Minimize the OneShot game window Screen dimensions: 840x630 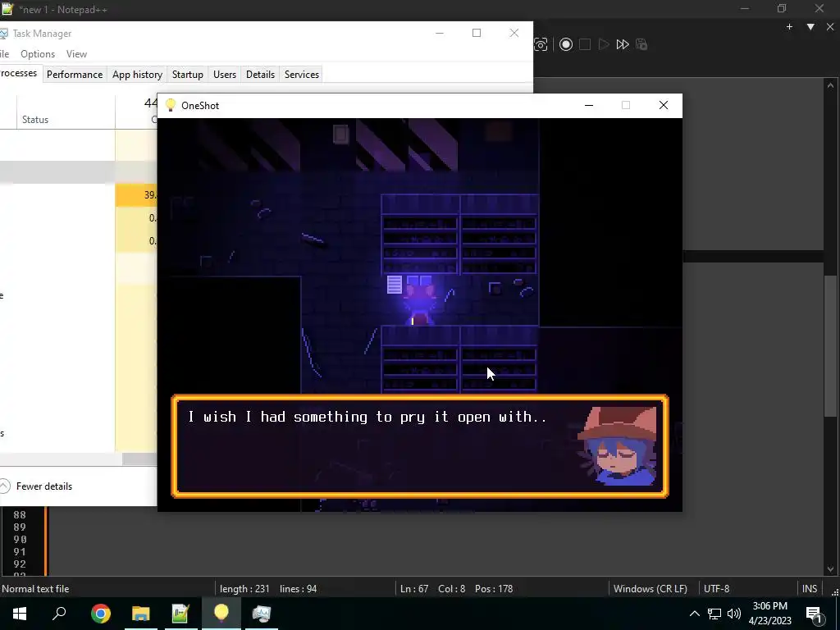pos(589,106)
